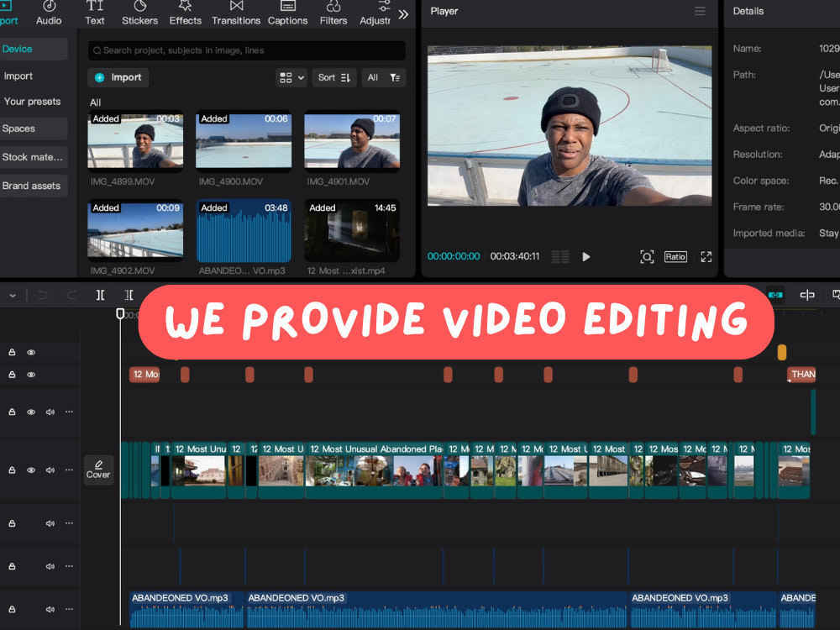Open the Effects tab

[x=186, y=13]
